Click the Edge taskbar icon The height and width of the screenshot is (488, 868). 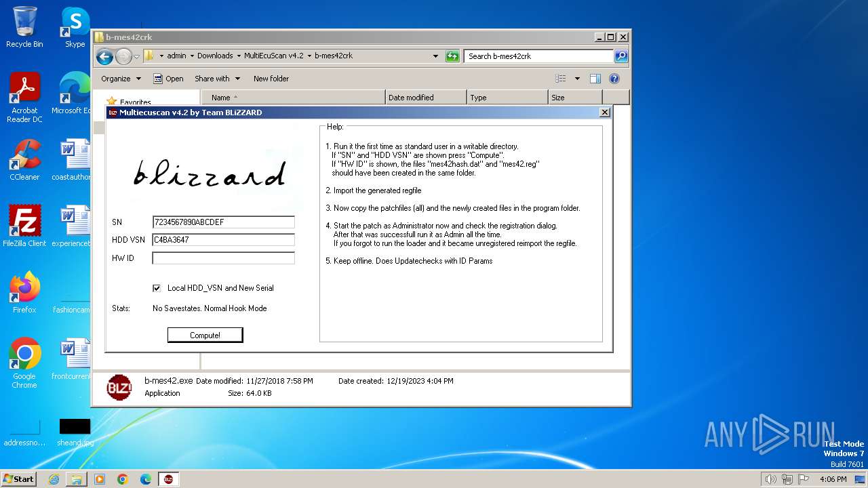point(146,479)
